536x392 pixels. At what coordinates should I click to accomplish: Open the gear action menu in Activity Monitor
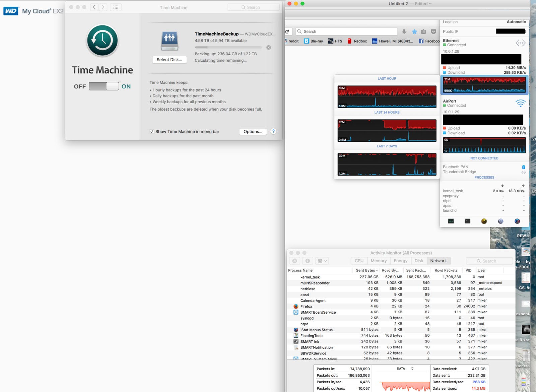tap(321, 261)
